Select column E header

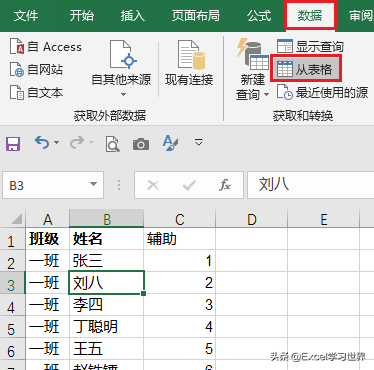point(324,219)
